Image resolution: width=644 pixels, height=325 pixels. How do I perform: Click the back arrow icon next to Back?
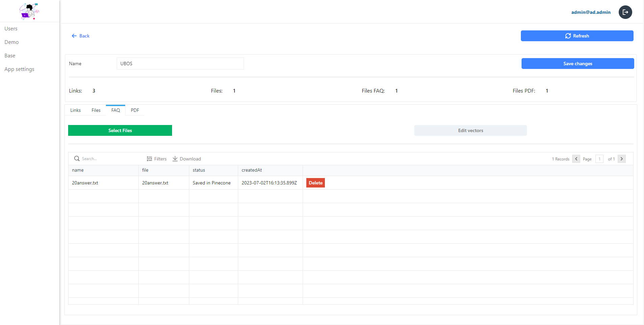tap(74, 35)
